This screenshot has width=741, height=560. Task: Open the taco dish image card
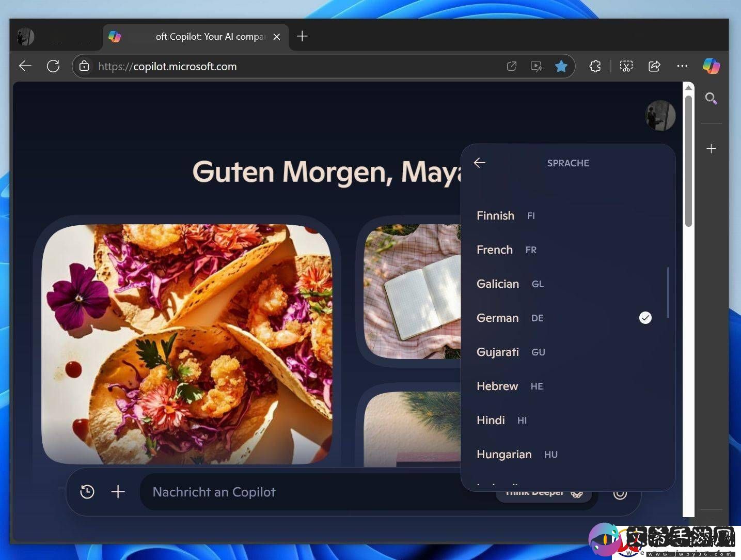click(x=187, y=344)
